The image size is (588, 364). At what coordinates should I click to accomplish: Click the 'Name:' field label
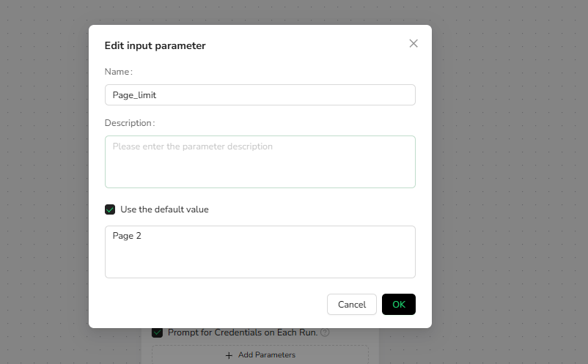[x=118, y=72]
